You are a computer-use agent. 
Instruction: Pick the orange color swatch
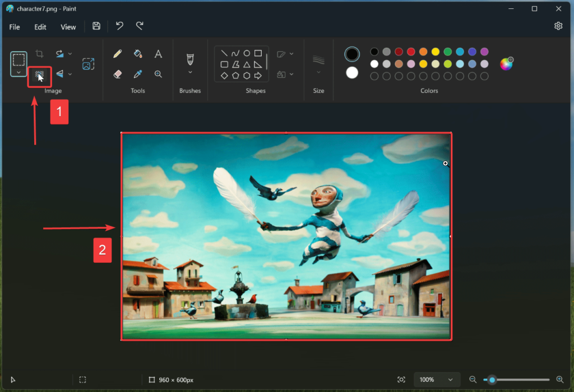tap(423, 52)
